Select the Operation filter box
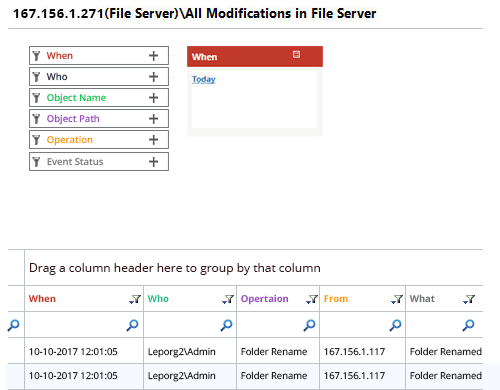Screen dimensions: 500x390 pos(99,140)
